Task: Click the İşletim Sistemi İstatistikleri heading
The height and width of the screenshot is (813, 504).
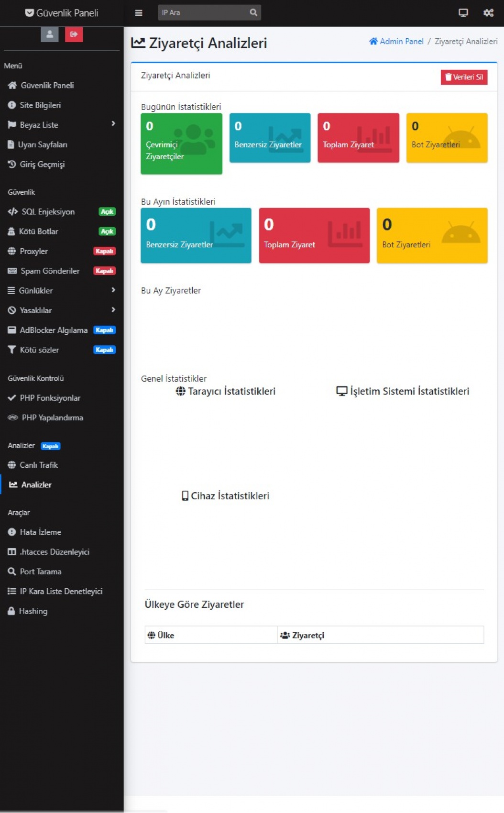Action: (403, 391)
